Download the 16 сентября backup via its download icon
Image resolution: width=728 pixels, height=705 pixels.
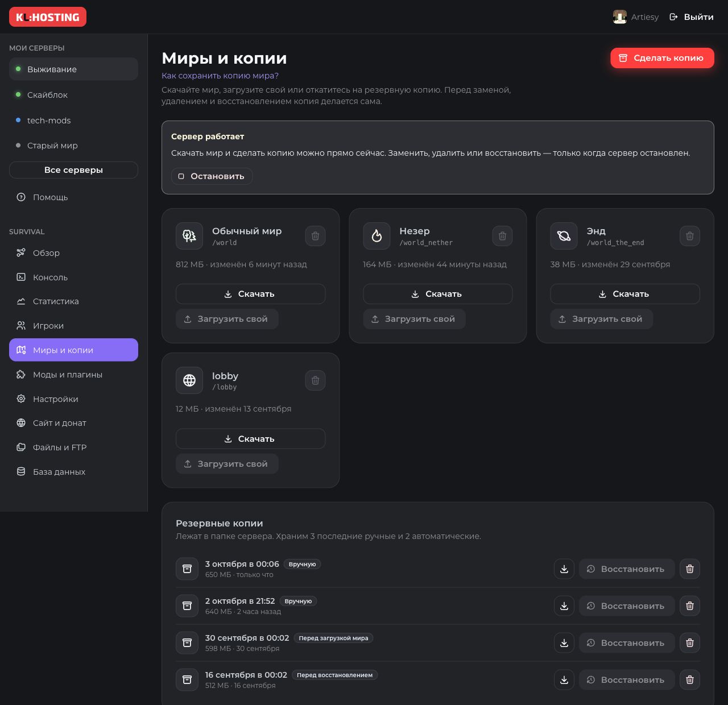pos(564,680)
